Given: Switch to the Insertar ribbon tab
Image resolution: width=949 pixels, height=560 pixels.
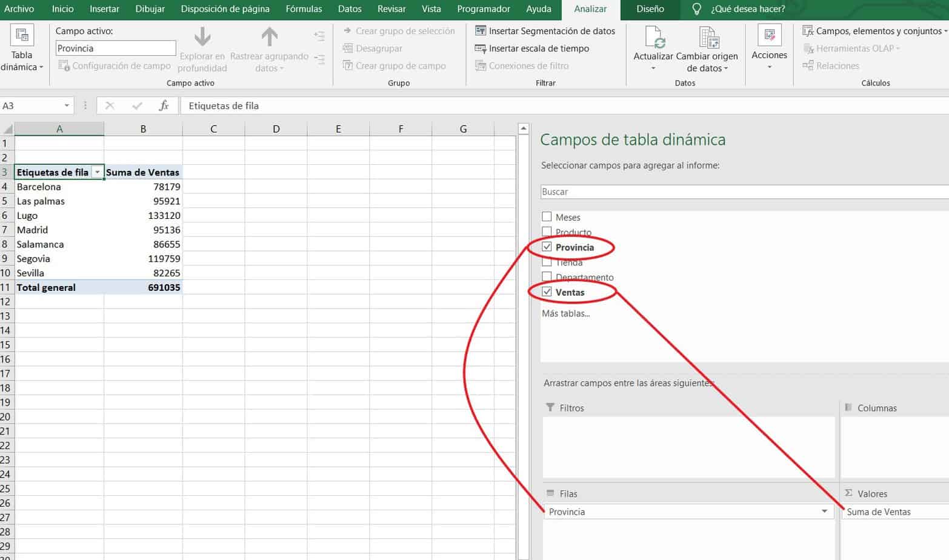Looking at the screenshot, I should 104,9.
